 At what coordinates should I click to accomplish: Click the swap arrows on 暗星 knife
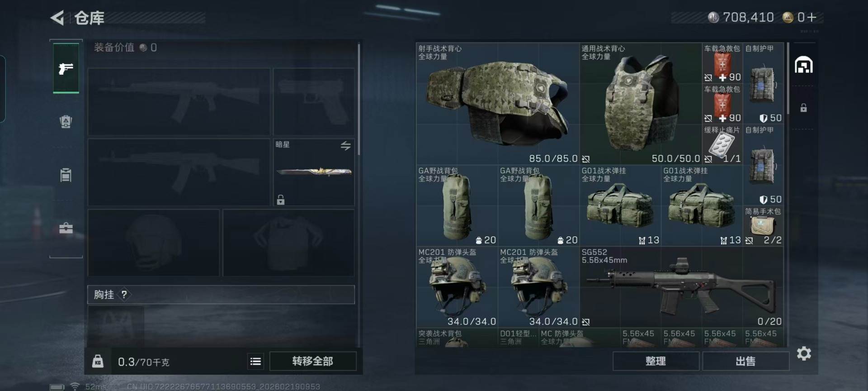pos(346,145)
